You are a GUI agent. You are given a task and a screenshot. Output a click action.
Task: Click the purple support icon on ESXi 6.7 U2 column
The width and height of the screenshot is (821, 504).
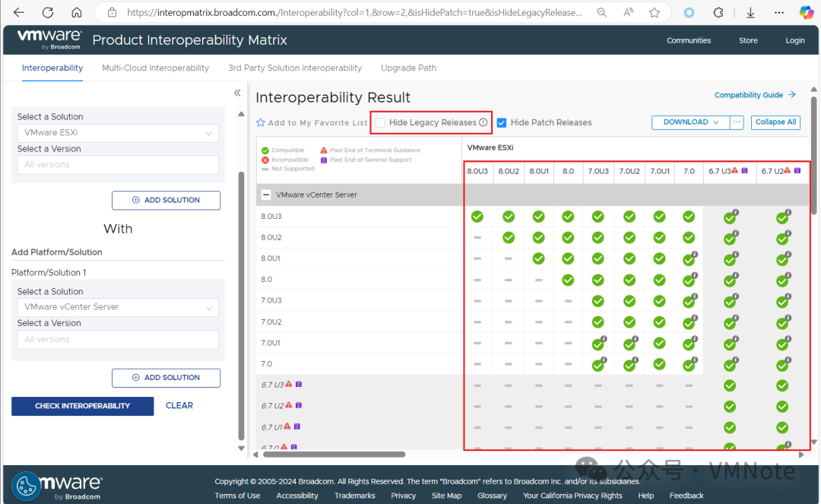(x=797, y=170)
